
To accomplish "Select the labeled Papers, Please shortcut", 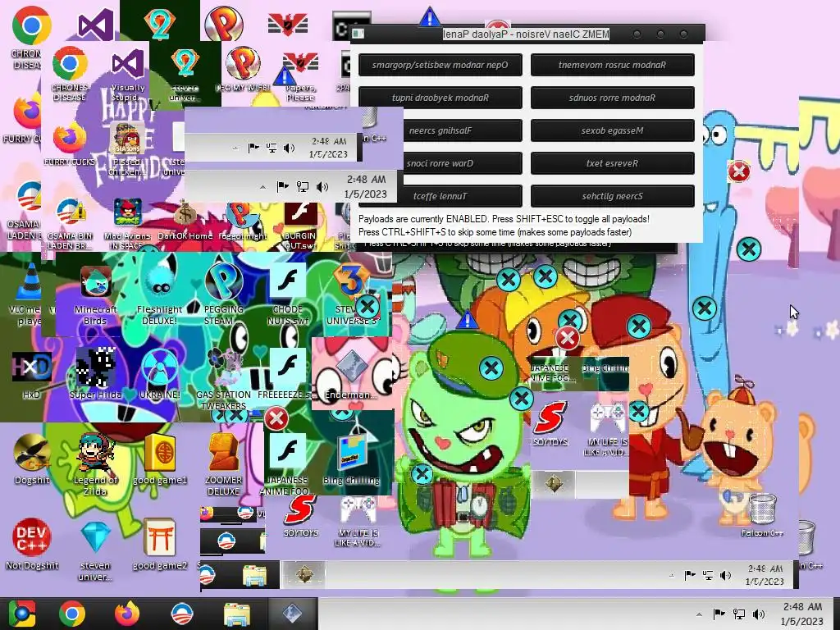I will tap(300, 77).
